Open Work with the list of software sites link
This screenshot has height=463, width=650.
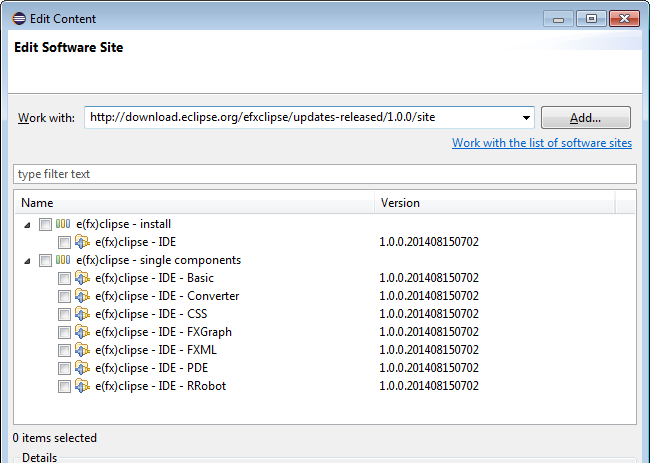542,143
